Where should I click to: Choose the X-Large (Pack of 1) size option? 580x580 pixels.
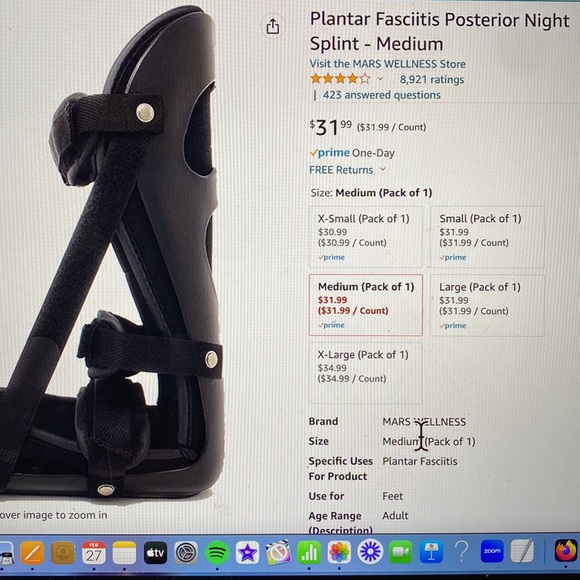(x=366, y=373)
